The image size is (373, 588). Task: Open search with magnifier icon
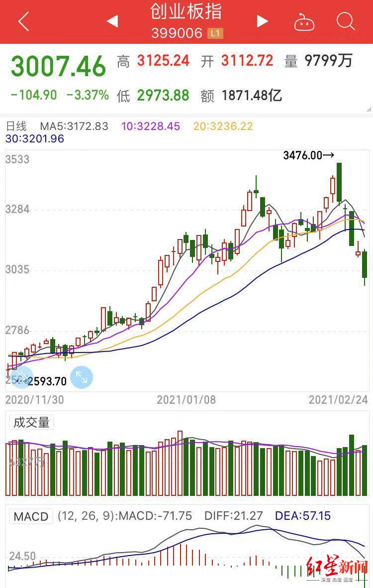pyautogui.click(x=345, y=21)
